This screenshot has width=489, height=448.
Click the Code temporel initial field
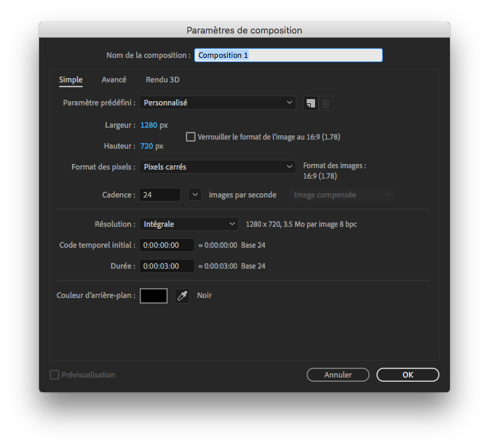pos(167,245)
